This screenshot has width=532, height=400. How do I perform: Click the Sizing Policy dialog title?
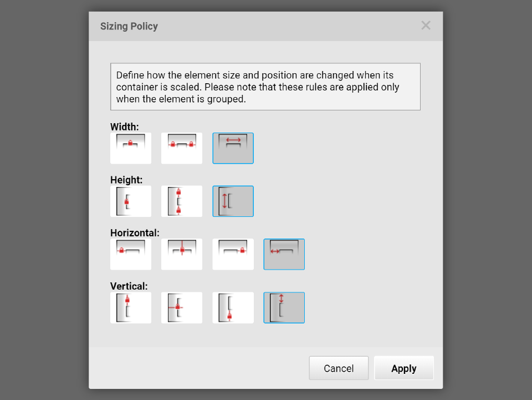129,26
